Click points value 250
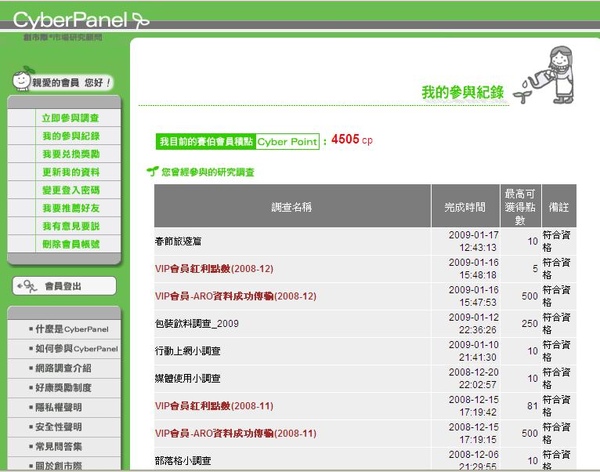 [530, 323]
